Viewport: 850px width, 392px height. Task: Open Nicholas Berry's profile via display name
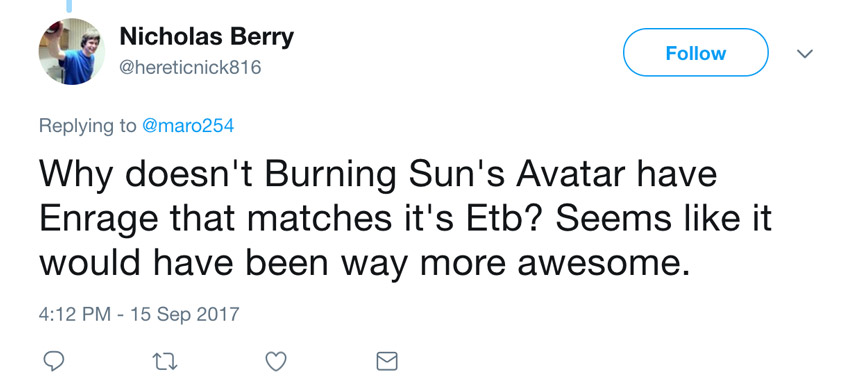[x=207, y=37]
